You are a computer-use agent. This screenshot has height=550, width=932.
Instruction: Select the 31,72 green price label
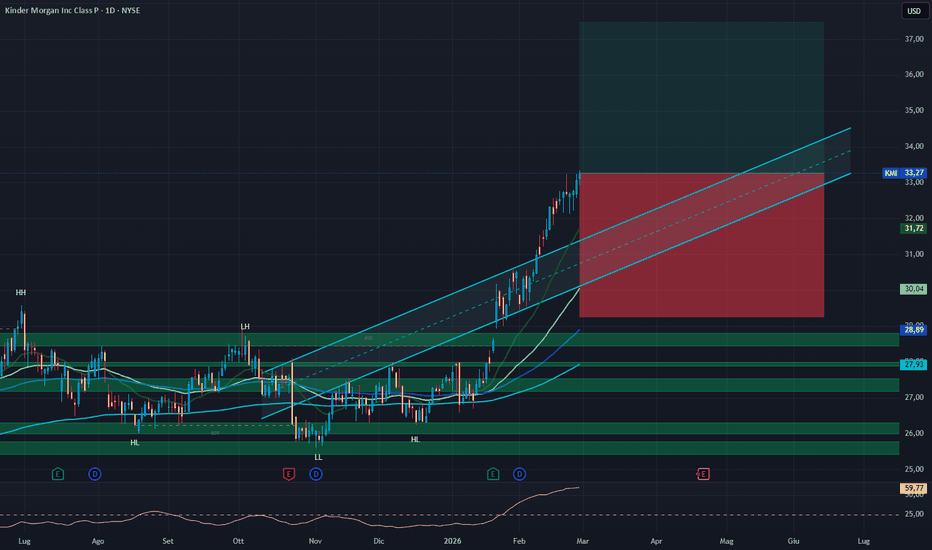914,228
